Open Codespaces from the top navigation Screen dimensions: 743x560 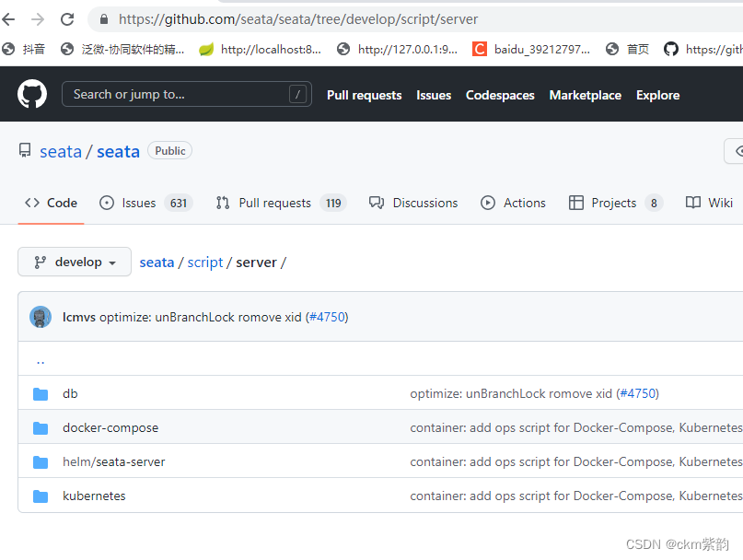(499, 95)
